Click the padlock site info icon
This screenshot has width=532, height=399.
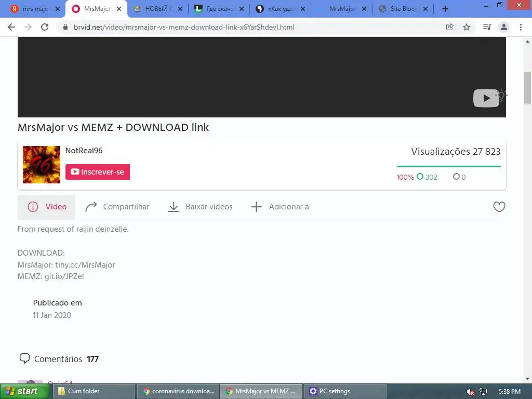coord(65,27)
